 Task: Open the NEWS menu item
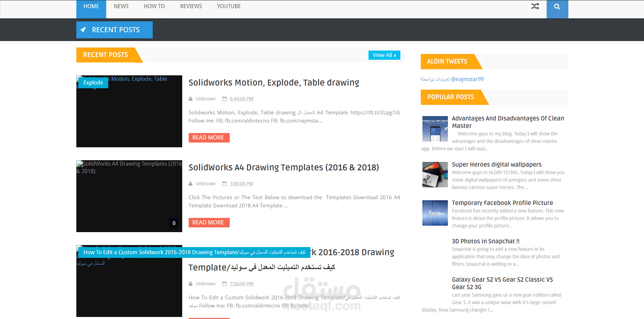coord(121,6)
